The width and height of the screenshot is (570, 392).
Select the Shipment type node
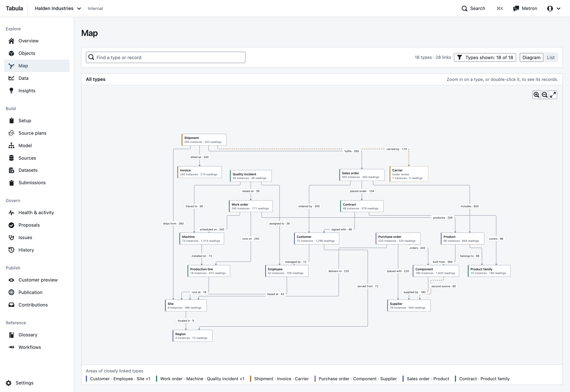pos(204,140)
